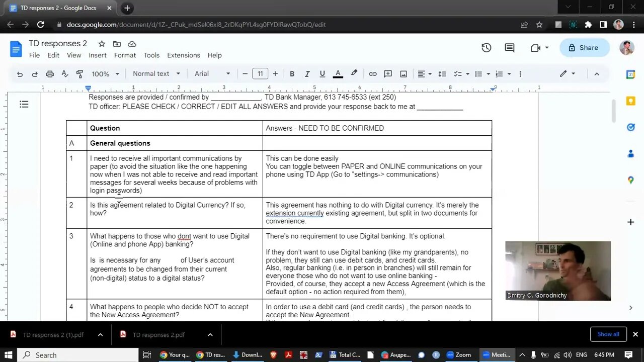Increase the font size

click(x=275, y=74)
